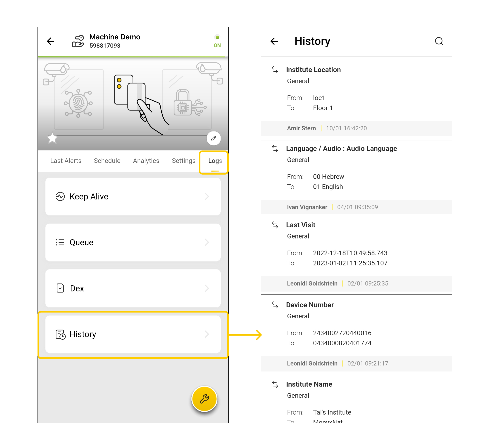
Task: Go back from the Machine Demo screen
Action: 50,41
